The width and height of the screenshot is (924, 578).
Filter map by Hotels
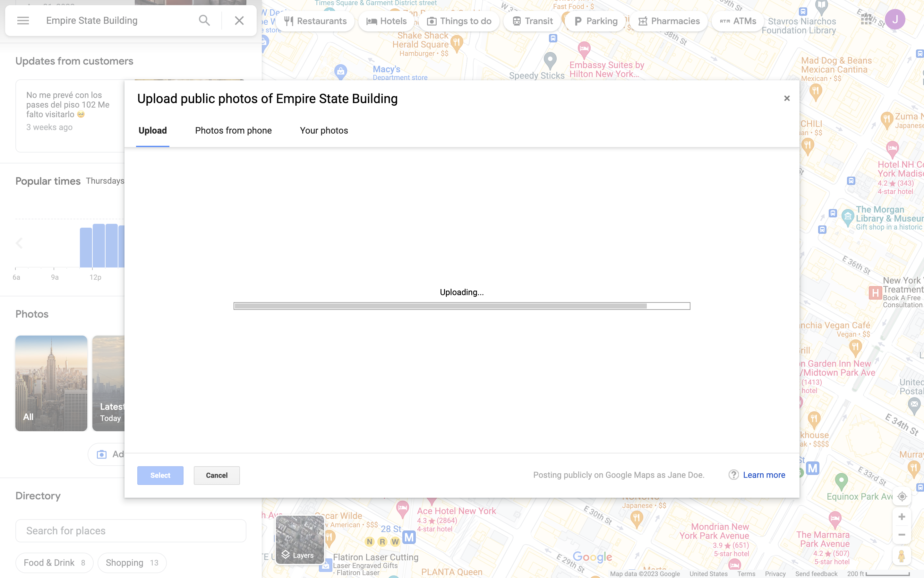tap(386, 21)
